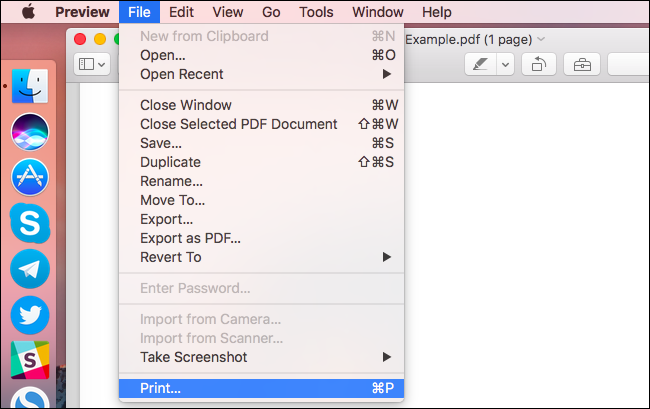Open the Apple menu
Screen dimensions: 650x409
(x=29, y=12)
